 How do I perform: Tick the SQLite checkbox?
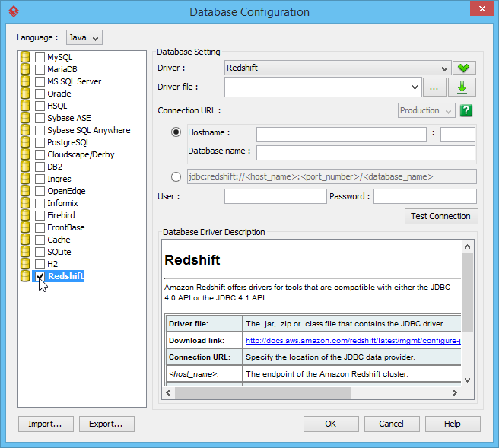tap(40, 252)
